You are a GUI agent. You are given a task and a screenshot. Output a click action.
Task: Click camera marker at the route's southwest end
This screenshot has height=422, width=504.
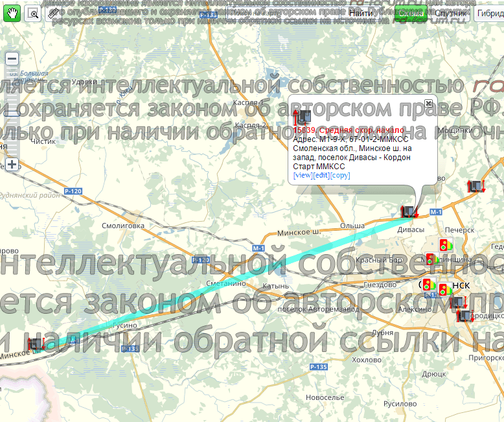click(x=35, y=344)
